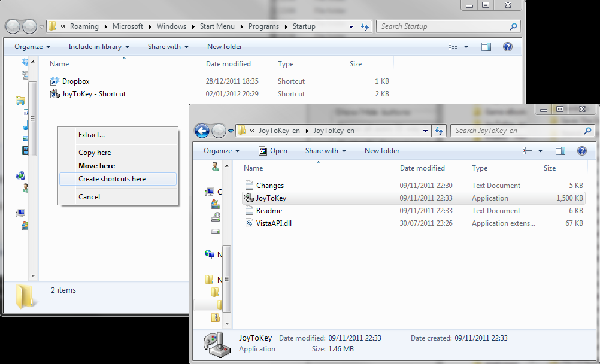Screen dimensions: 600x364
Task: Select JoyToKey application joystick icon
Action: (x=249, y=198)
